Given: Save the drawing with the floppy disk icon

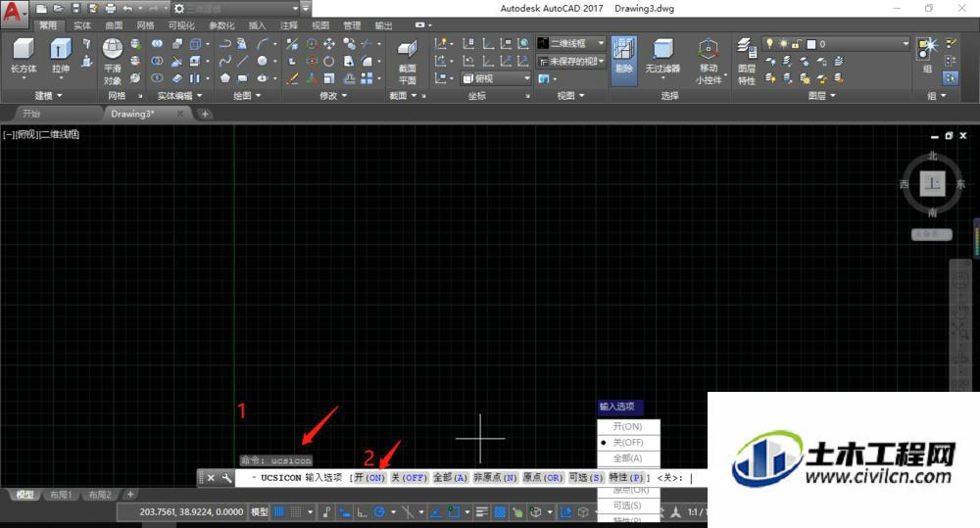Looking at the screenshot, I should 75,8.
